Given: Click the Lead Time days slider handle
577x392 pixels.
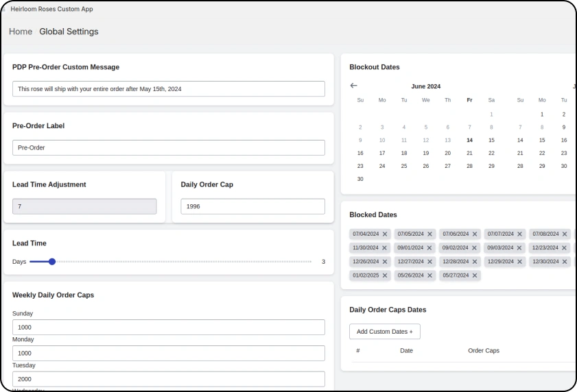Looking at the screenshot, I should pyautogui.click(x=52, y=262).
